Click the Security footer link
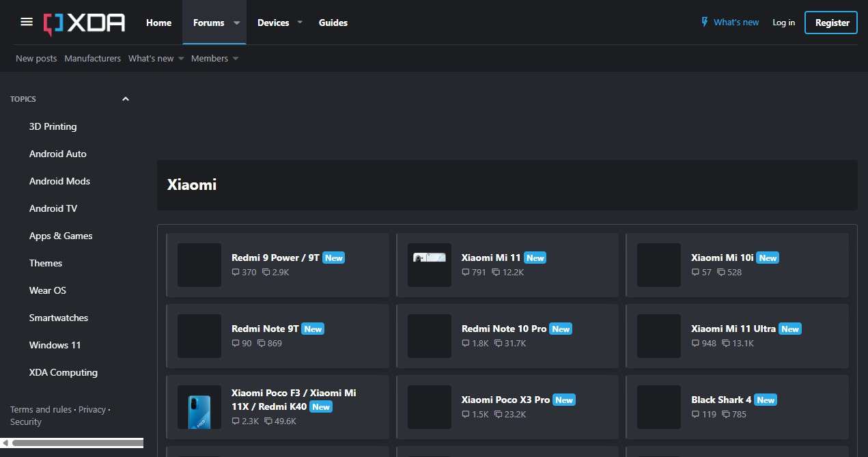 [26, 421]
